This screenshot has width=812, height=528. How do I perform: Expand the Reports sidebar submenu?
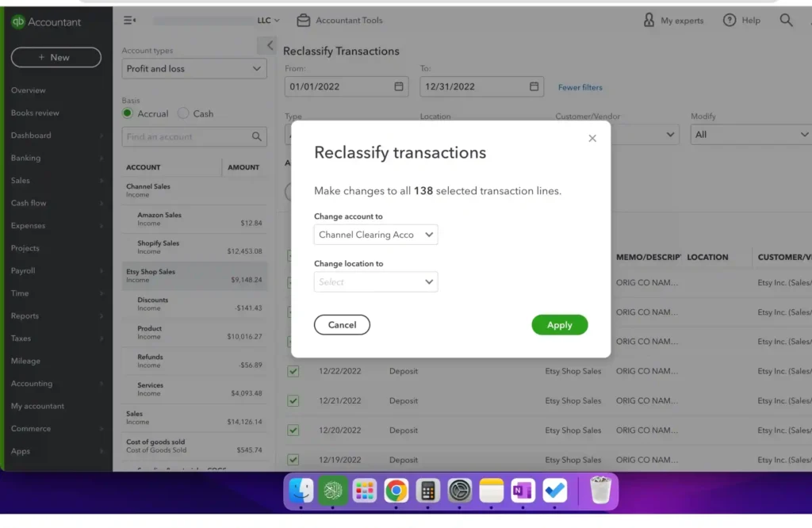(x=101, y=316)
